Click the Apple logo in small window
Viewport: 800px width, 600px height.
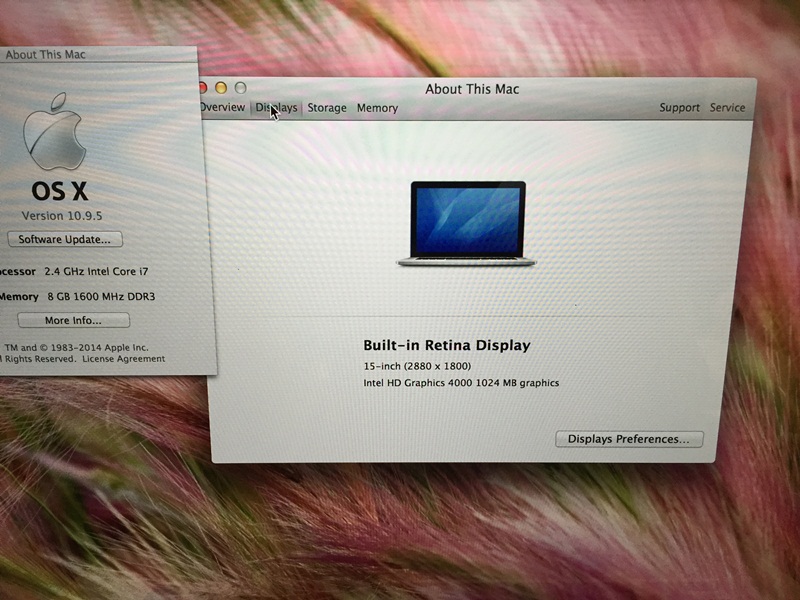(x=55, y=132)
